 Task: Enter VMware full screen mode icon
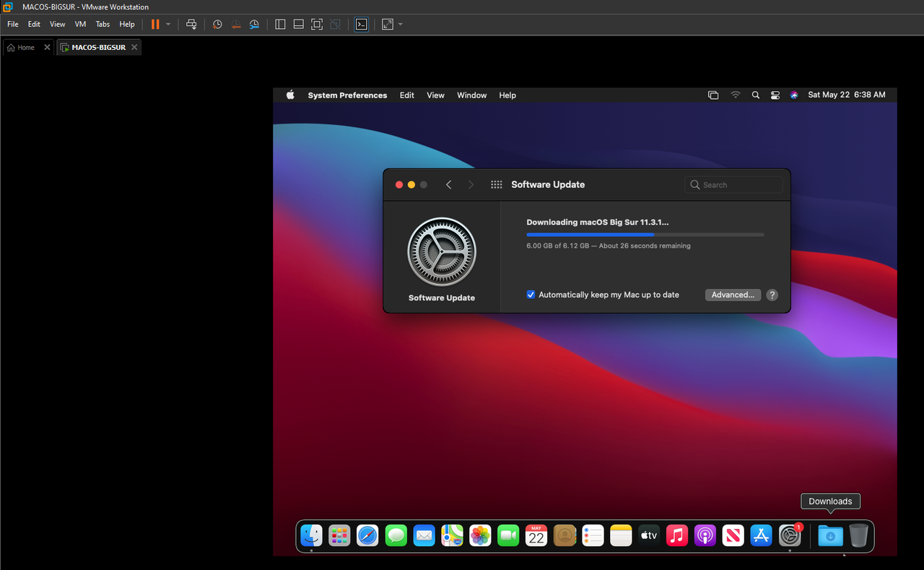pyautogui.click(x=316, y=24)
